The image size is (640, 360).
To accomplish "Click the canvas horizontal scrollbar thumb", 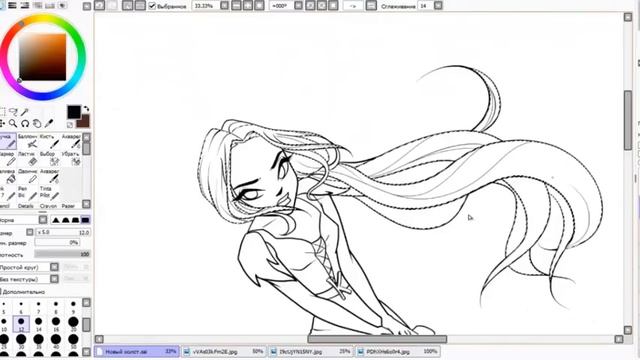I will point(377,339).
